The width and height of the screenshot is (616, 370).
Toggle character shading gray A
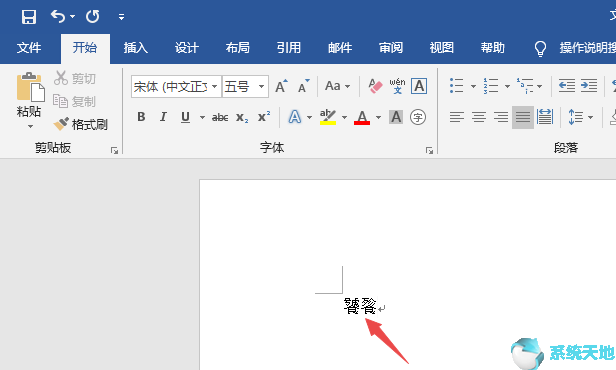396,117
